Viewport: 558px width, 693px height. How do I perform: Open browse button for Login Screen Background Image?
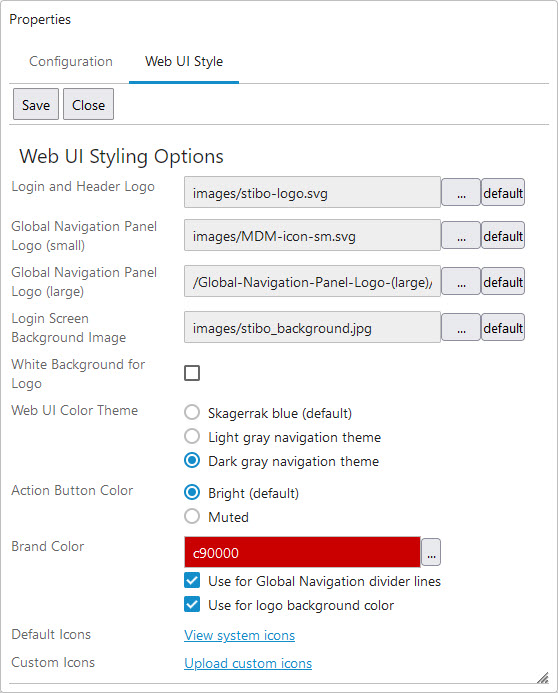coord(461,327)
